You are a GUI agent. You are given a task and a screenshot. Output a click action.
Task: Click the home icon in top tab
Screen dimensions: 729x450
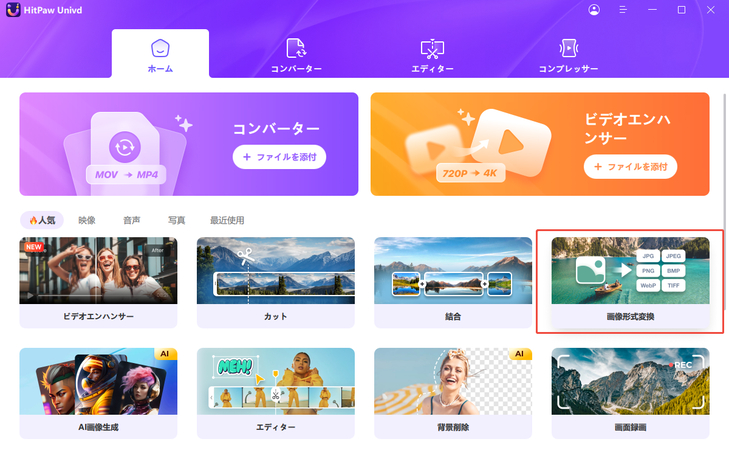point(160,48)
